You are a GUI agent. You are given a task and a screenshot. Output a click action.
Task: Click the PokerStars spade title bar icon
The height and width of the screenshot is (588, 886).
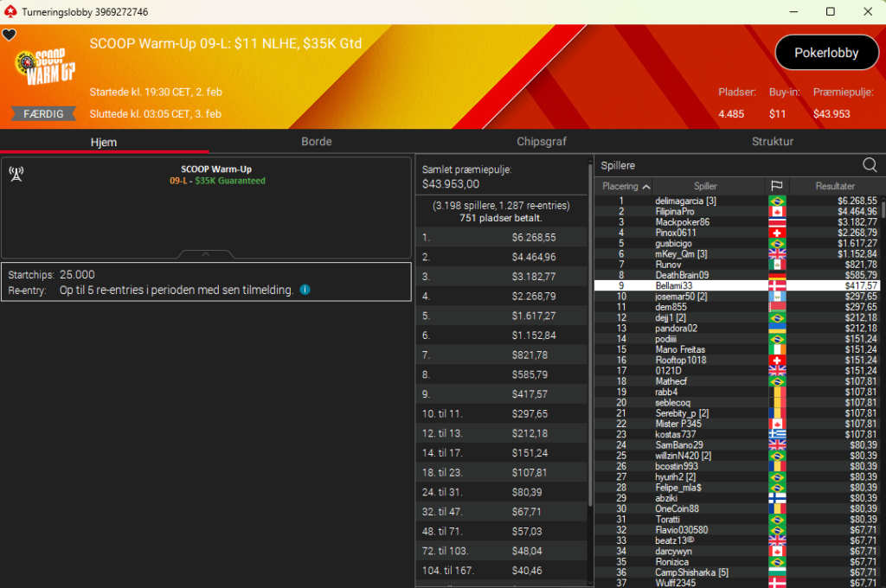pos(10,11)
